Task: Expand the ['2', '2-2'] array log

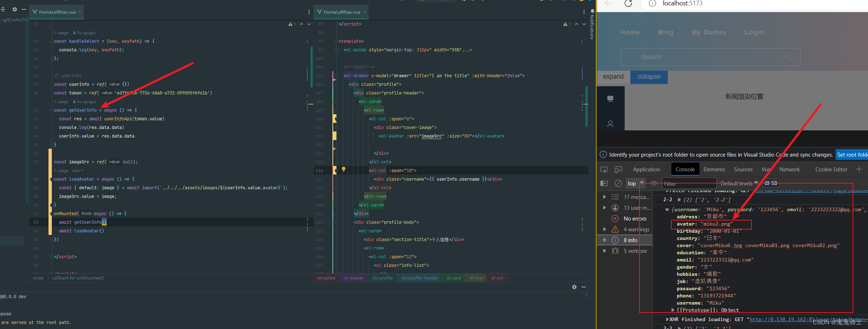Action: (679, 200)
